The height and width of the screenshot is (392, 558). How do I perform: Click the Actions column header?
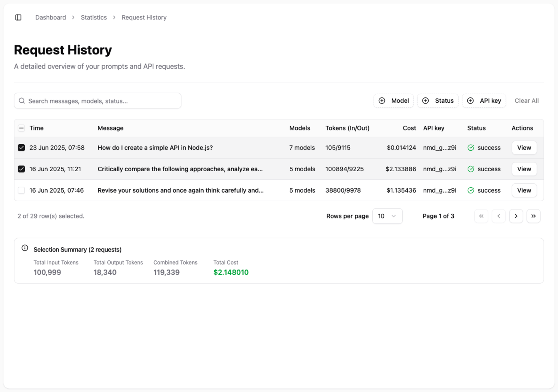[x=522, y=128]
